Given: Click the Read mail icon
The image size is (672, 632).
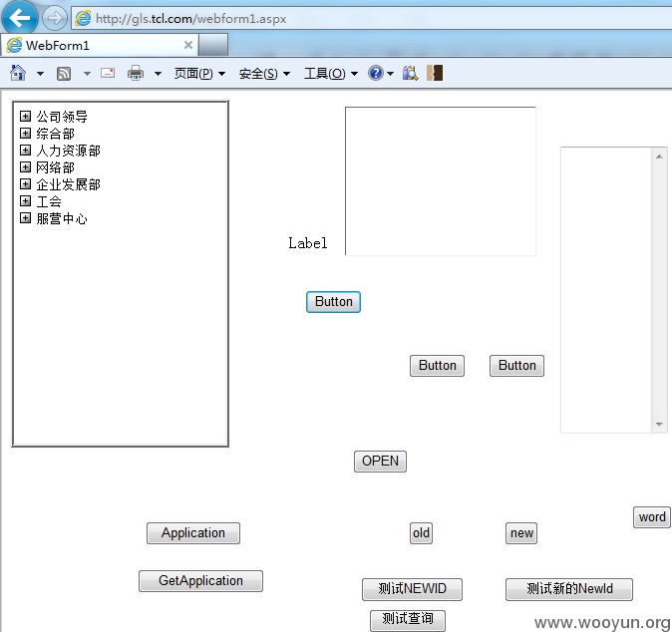Looking at the screenshot, I should click(108, 73).
